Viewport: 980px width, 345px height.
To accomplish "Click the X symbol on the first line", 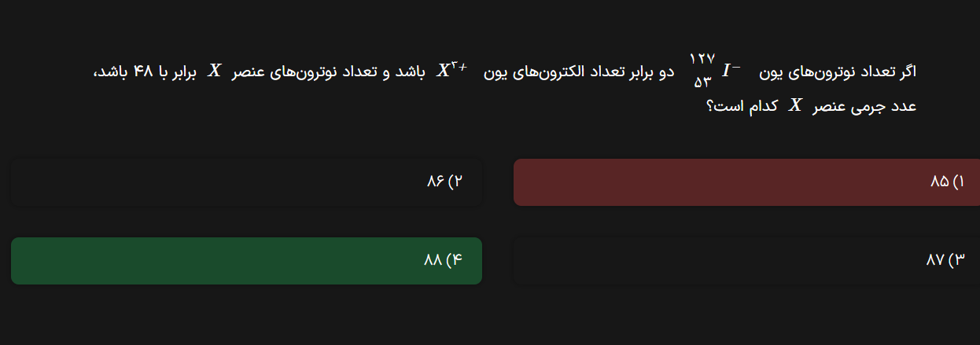I will (214, 72).
